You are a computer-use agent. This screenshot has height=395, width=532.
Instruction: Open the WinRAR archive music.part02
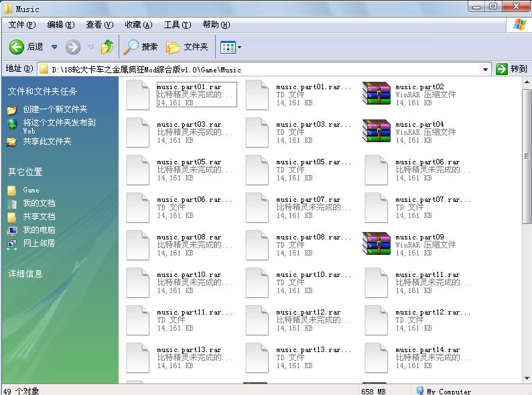(376, 95)
